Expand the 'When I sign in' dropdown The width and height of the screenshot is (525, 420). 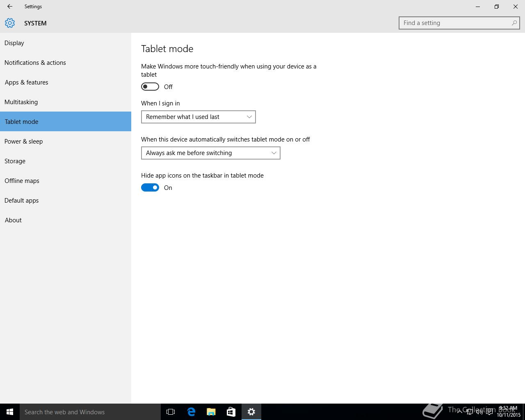198,117
